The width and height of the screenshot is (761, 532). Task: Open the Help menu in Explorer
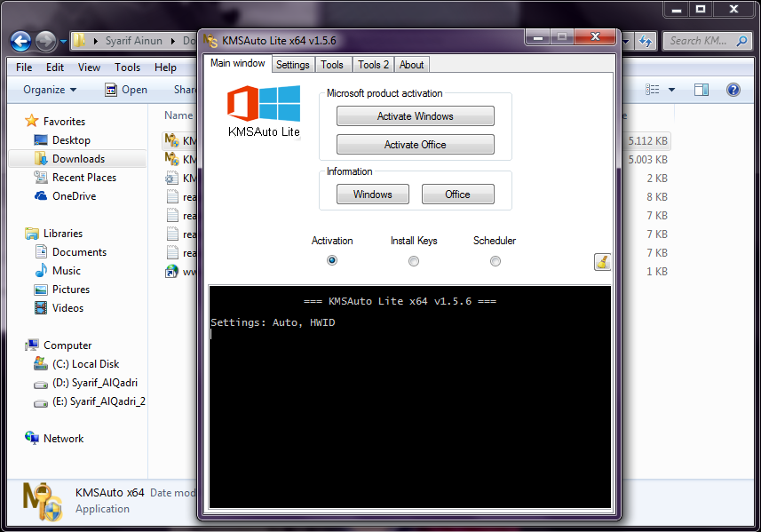pyautogui.click(x=165, y=67)
